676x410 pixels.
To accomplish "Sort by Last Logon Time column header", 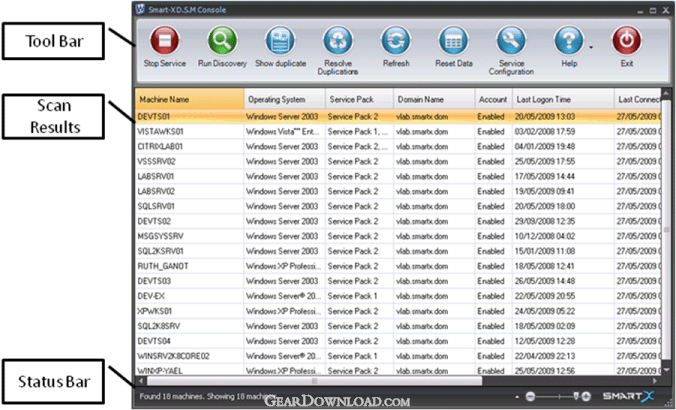I will tap(563, 99).
